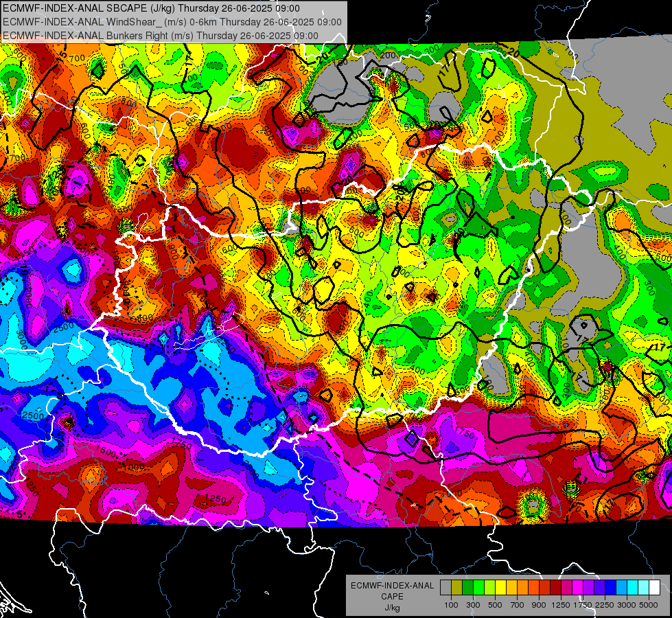Click the WindShear_ (m/s) 0-6km title line
This screenshot has width=672, height=618.
(x=172, y=22)
